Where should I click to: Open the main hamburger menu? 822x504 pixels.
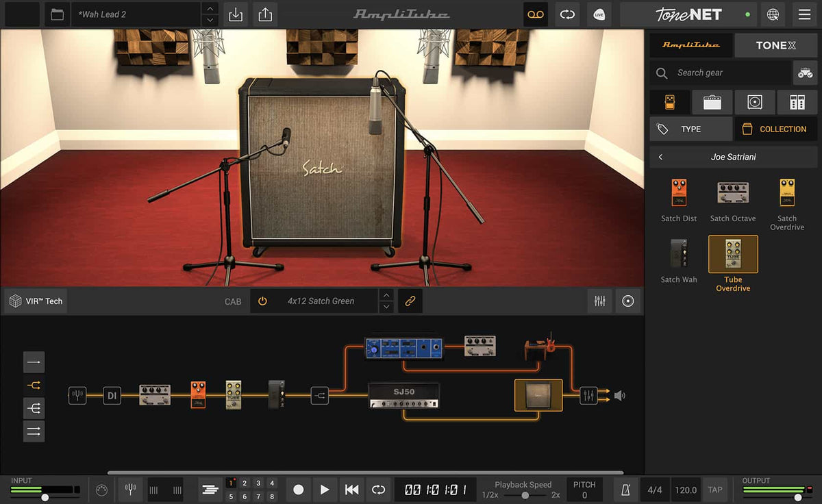click(x=804, y=14)
